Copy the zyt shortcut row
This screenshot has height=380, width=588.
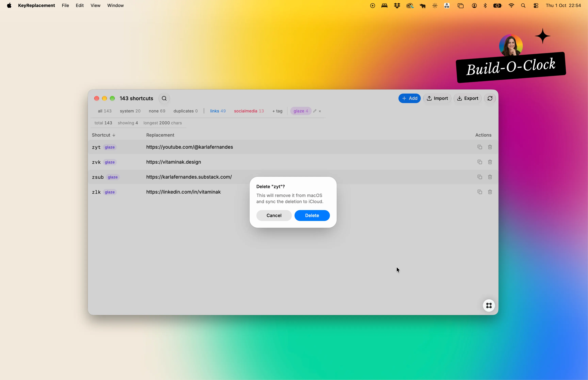(x=479, y=147)
